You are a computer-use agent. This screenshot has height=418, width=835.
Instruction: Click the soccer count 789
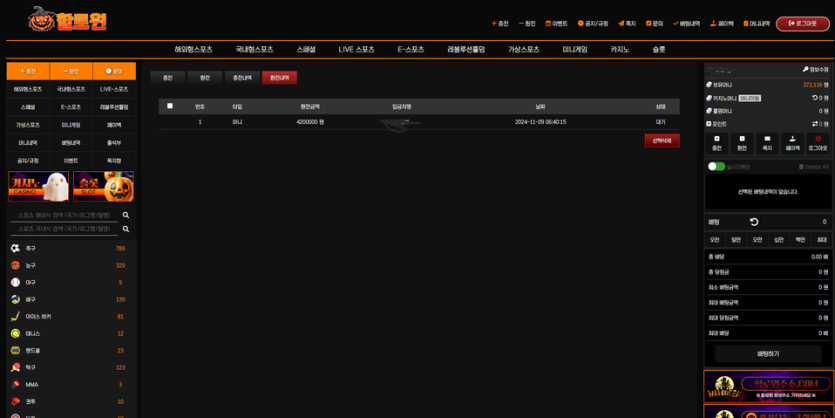coord(120,248)
